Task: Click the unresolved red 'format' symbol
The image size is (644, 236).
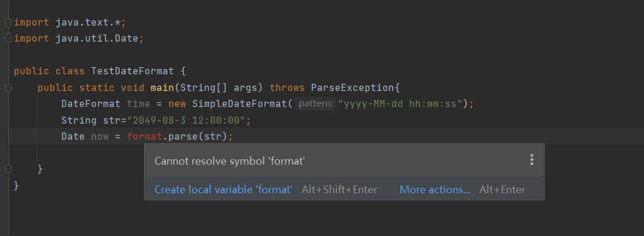Action: 144,136
